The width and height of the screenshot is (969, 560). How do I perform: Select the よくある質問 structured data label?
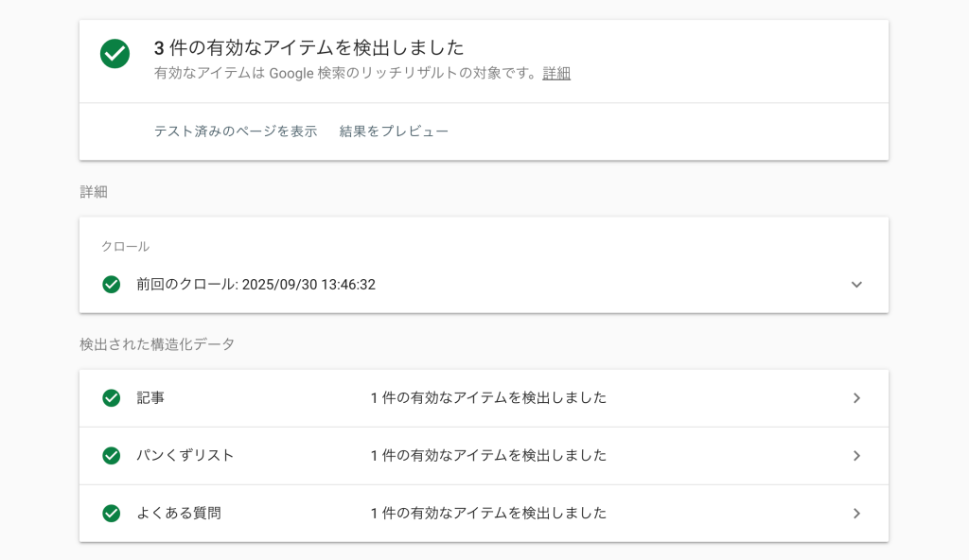179,514
